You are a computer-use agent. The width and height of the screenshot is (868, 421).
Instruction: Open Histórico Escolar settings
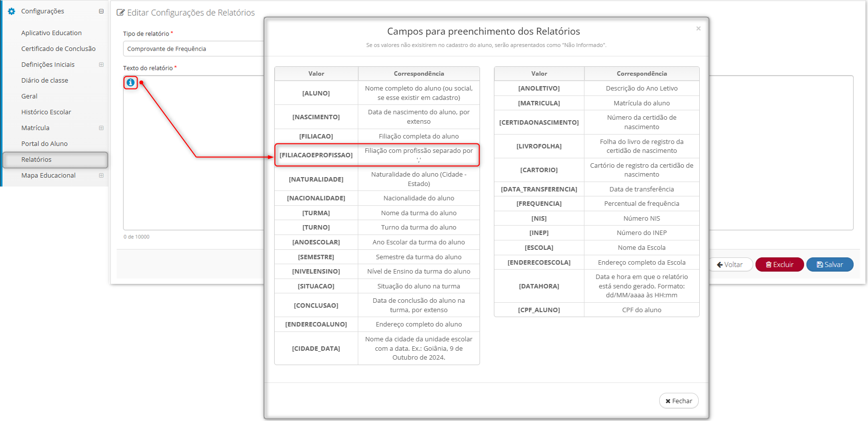coord(46,112)
